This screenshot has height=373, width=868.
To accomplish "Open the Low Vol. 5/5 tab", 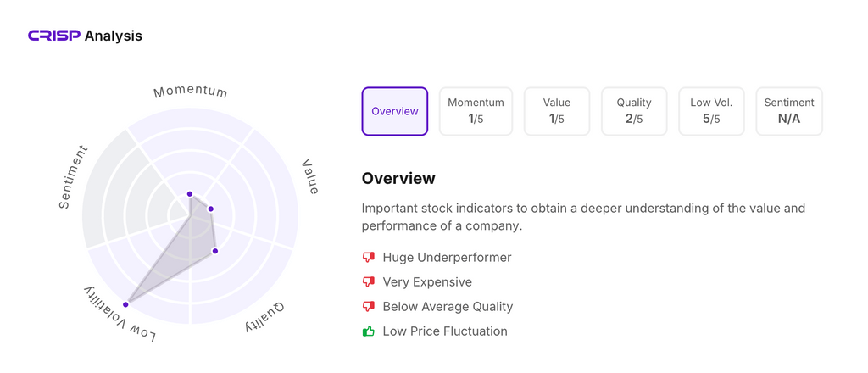I will point(711,111).
